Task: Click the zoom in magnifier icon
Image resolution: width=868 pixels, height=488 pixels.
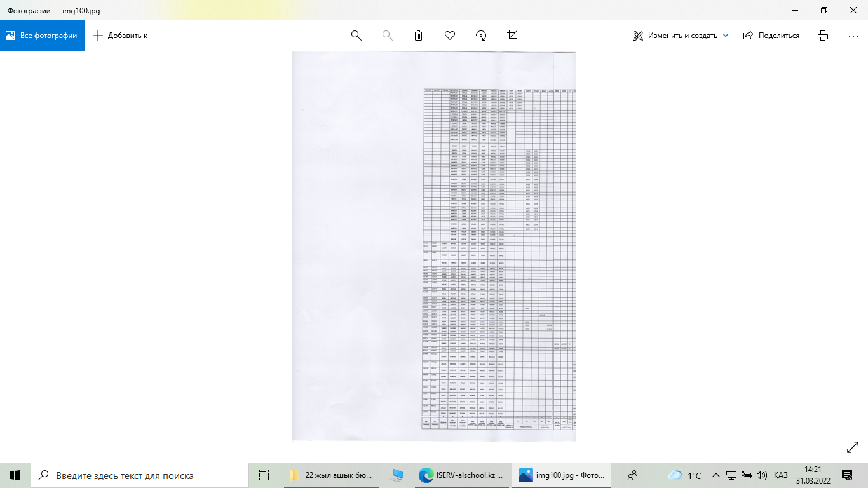Action: tap(356, 36)
